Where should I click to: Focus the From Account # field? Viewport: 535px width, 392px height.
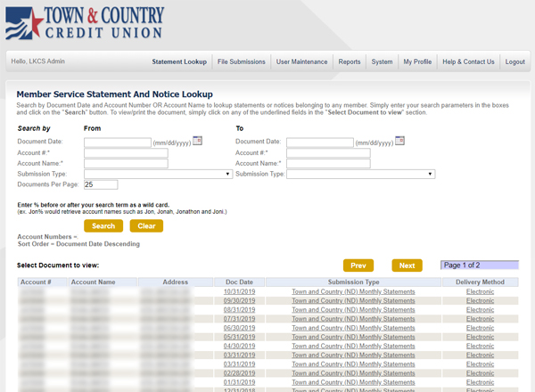126,152
